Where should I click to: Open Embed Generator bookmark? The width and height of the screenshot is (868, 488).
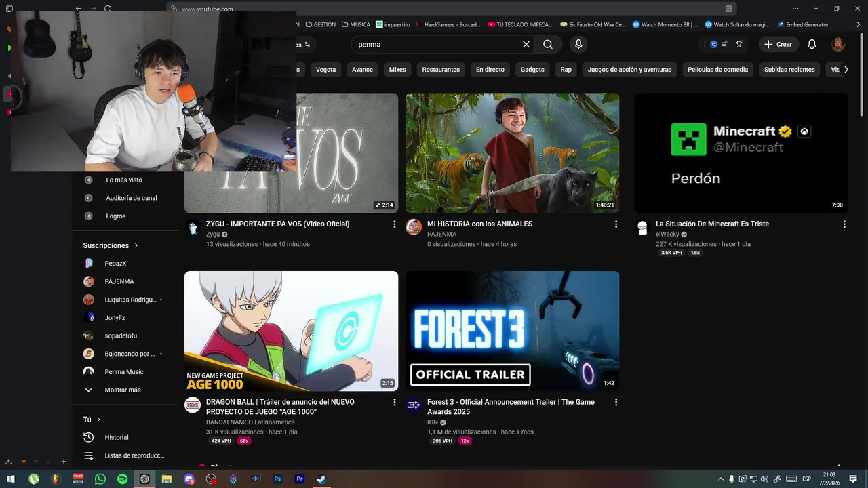803,24
